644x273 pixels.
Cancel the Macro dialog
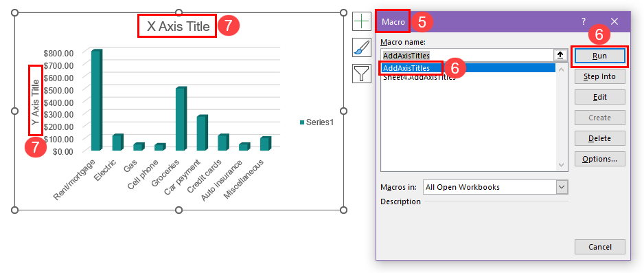click(599, 247)
